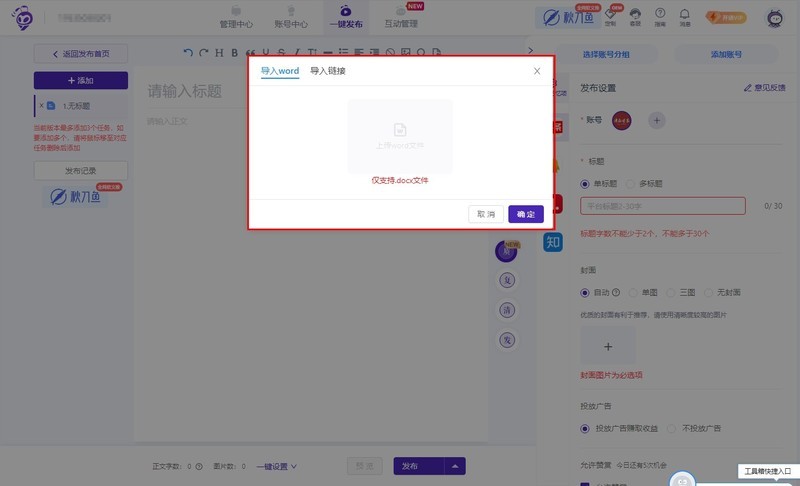Open the 客服 headset support icon

point(635,17)
